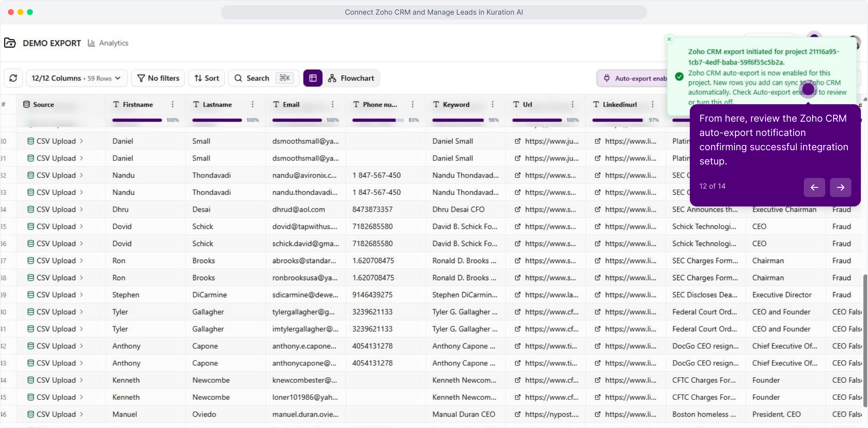Open Firstname column options menu

173,104
